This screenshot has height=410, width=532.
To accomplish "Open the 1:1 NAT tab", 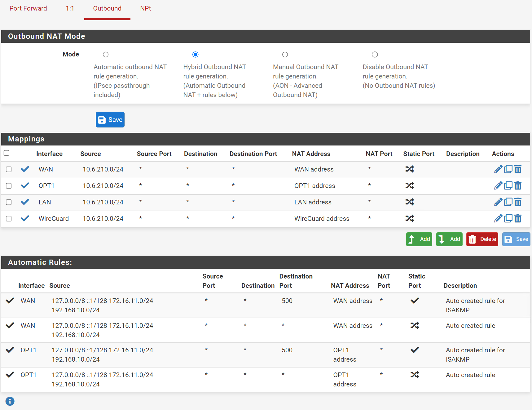I will point(70,8).
